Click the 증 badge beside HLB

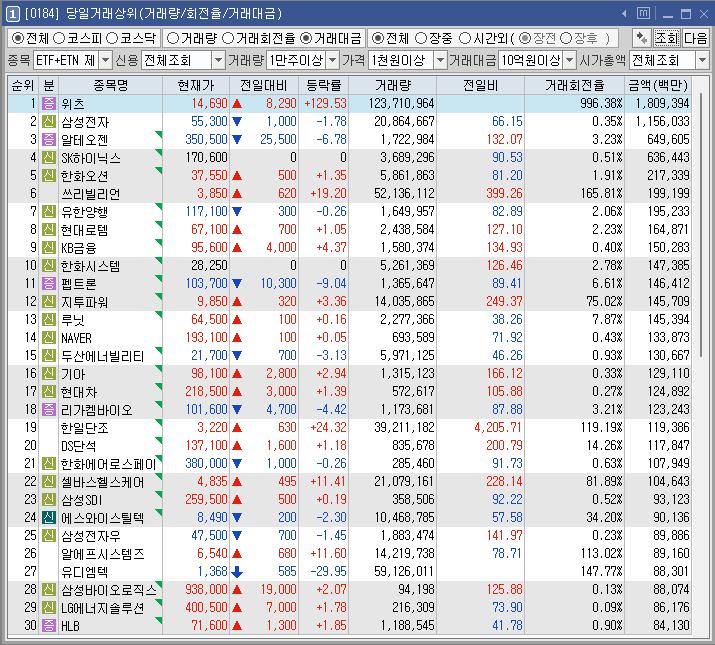pos(48,625)
